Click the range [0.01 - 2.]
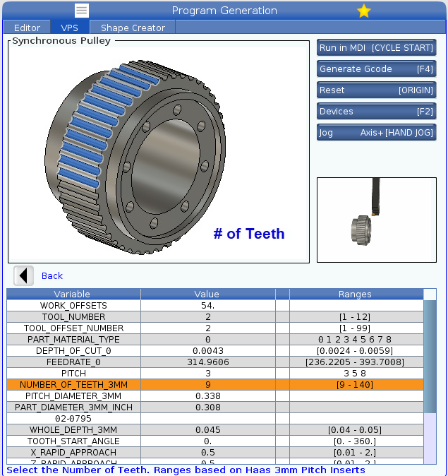 click(x=355, y=452)
